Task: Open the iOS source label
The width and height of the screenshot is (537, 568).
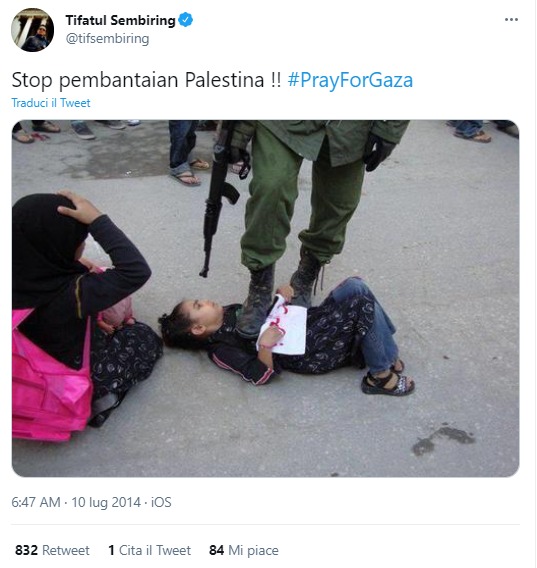Action: pos(161,502)
